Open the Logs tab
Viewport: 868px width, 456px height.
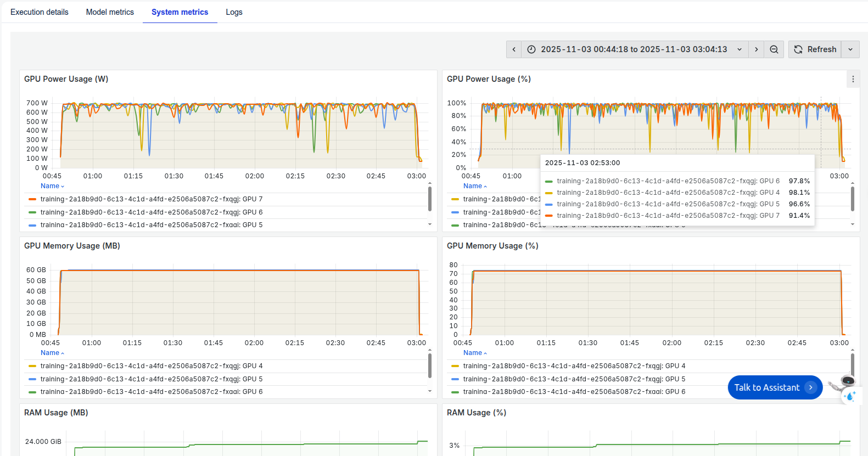coord(234,12)
